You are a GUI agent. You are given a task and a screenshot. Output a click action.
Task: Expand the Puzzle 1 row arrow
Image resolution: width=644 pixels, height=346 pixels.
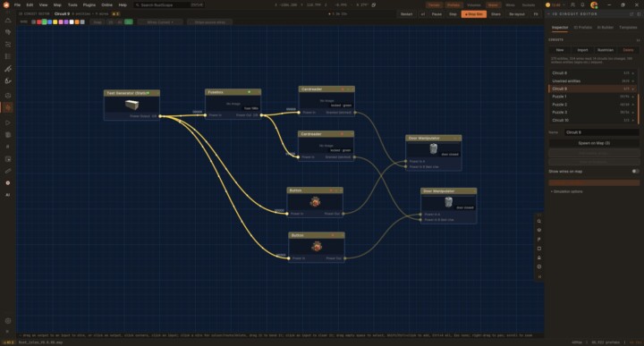point(633,97)
